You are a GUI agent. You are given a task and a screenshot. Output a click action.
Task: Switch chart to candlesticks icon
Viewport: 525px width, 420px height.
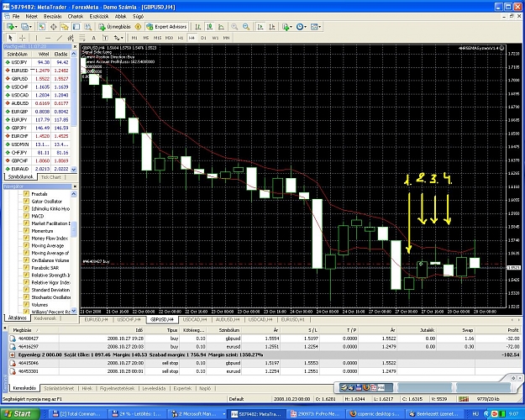(x=210, y=27)
